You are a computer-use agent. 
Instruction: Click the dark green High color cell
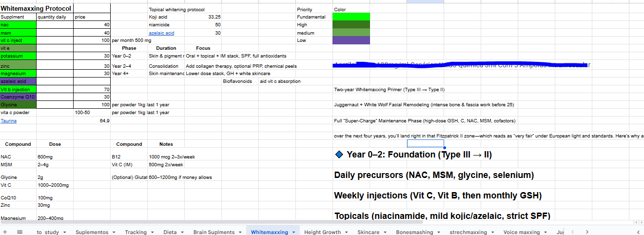click(351, 24)
